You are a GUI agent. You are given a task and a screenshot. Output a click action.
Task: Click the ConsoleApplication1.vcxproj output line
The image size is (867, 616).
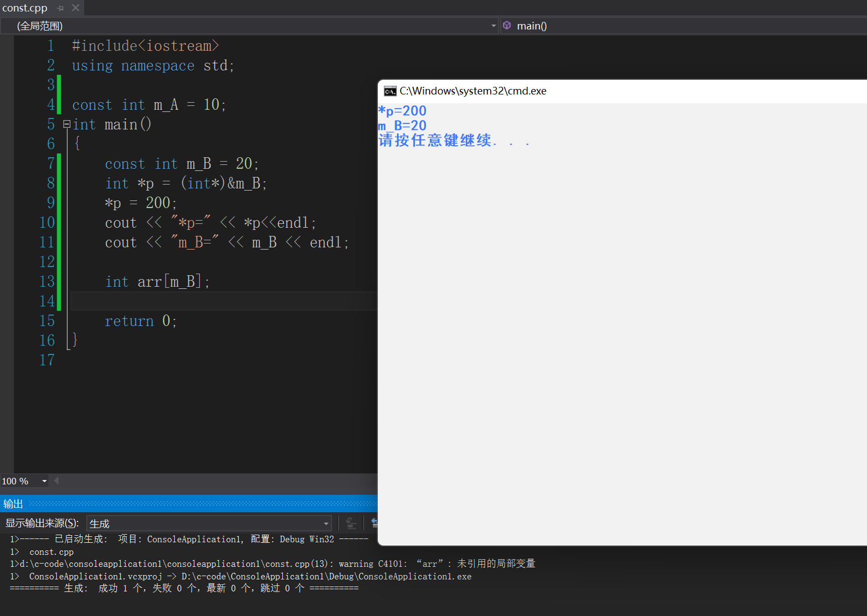click(x=241, y=576)
